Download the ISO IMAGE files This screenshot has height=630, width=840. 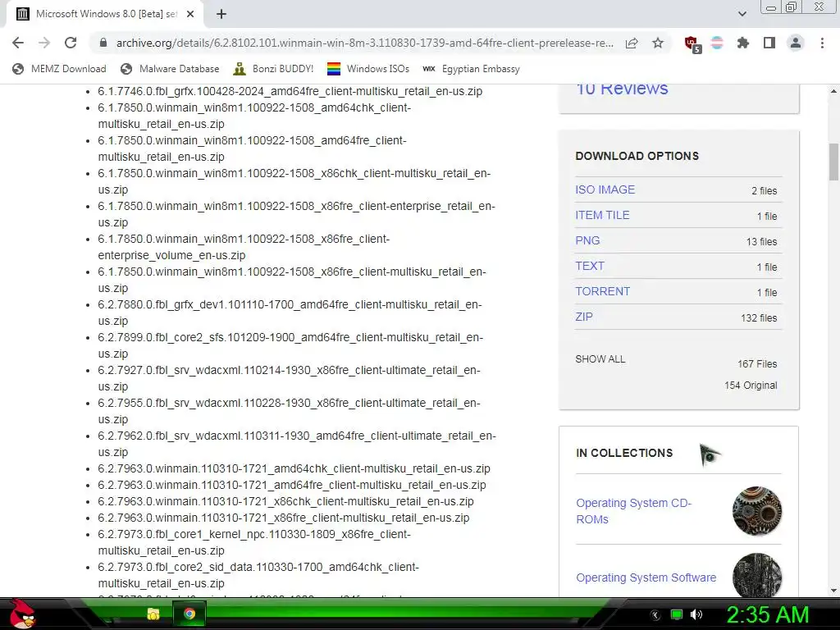coord(605,189)
